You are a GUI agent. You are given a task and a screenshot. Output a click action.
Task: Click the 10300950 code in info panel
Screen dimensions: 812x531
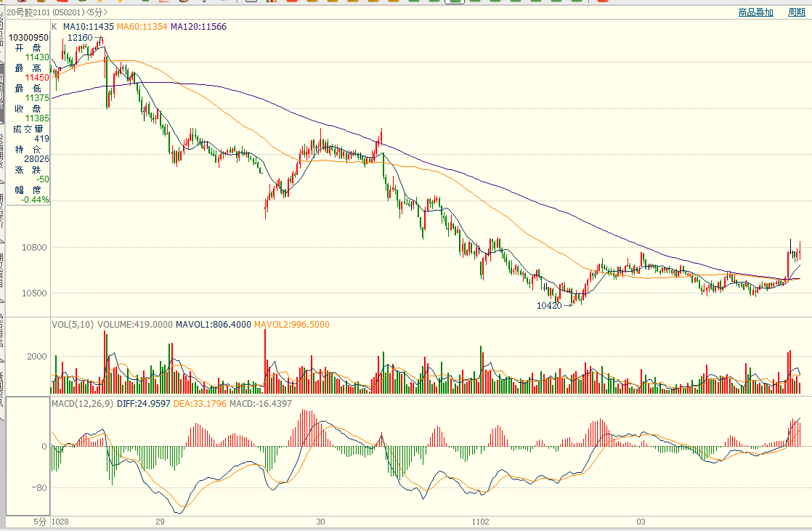tap(28, 37)
